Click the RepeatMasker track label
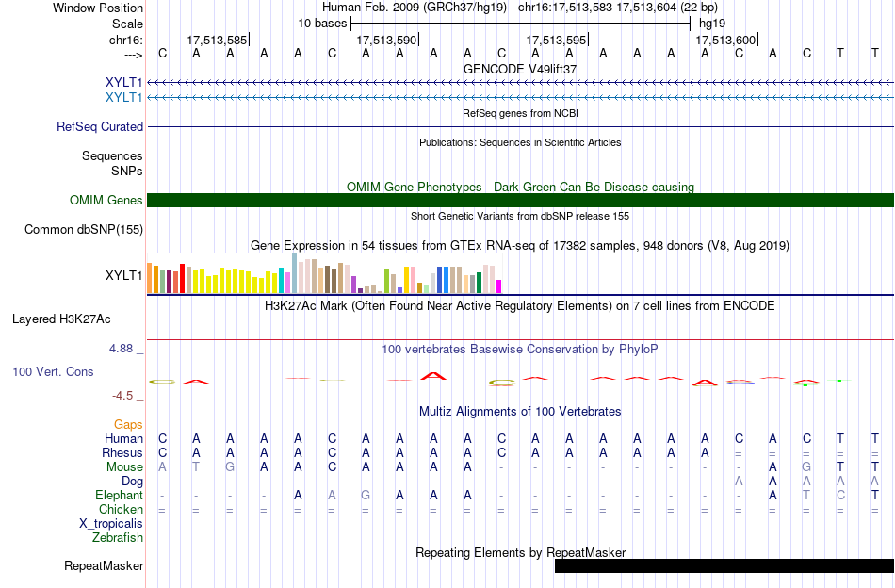Image resolution: width=895 pixels, height=588 pixels. (x=104, y=565)
